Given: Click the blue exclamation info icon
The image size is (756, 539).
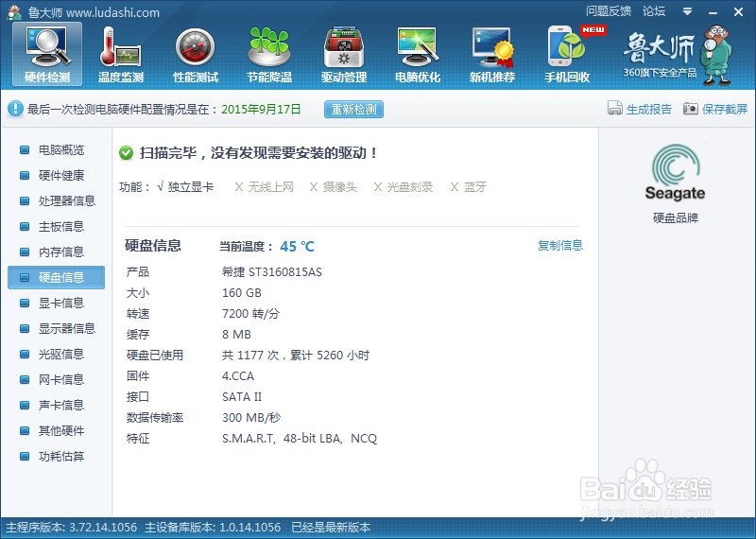Looking at the screenshot, I should 15,109.
